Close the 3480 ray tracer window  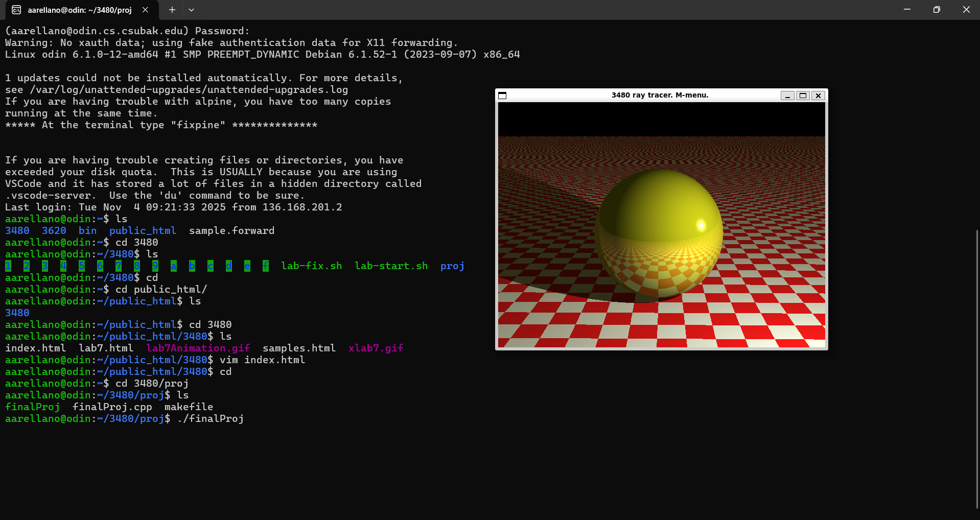pyautogui.click(x=818, y=96)
